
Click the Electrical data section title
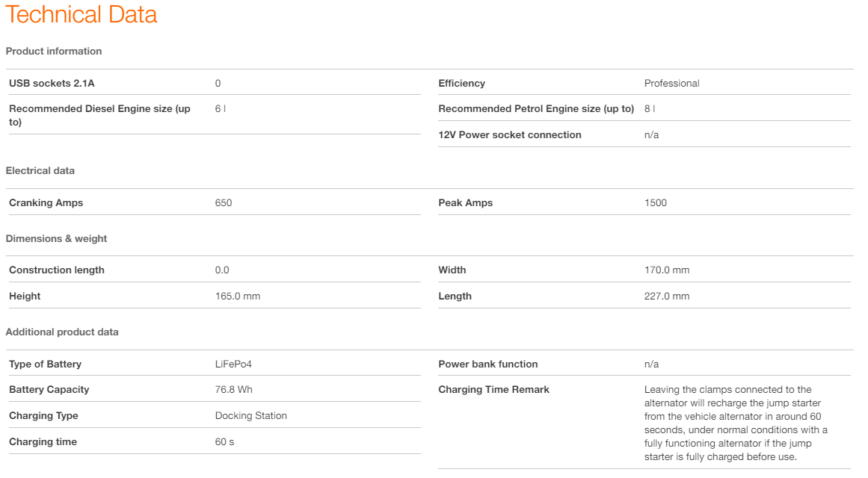point(40,171)
